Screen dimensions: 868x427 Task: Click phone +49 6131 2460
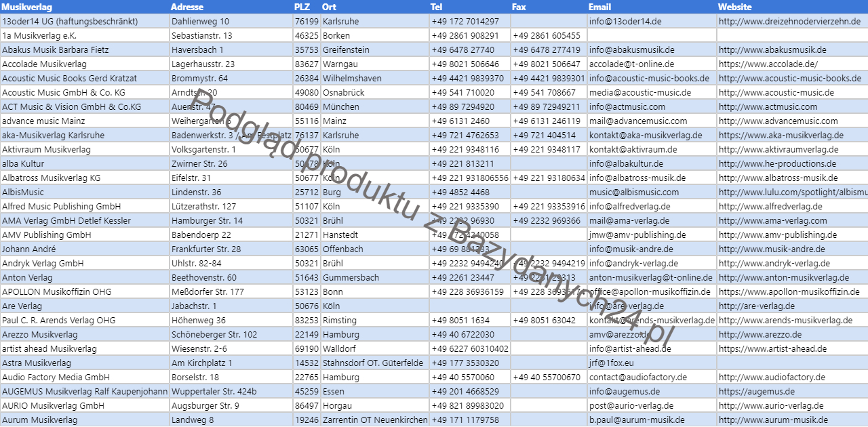(470, 121)
